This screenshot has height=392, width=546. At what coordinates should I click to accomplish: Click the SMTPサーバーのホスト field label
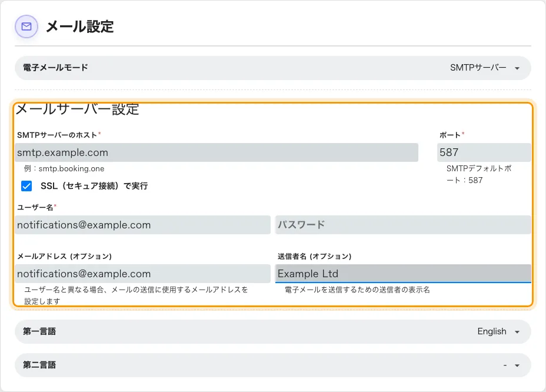[x=57, y=135]
